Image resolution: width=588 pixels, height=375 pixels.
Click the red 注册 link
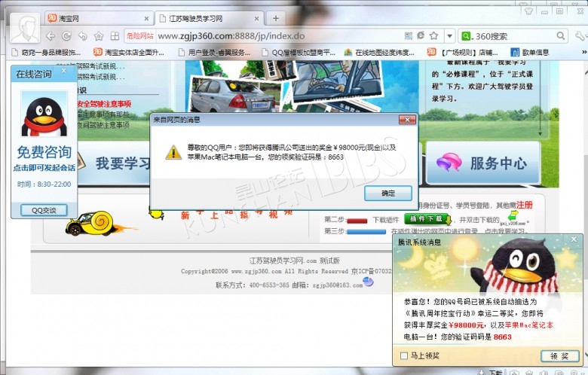pos(524,205)
